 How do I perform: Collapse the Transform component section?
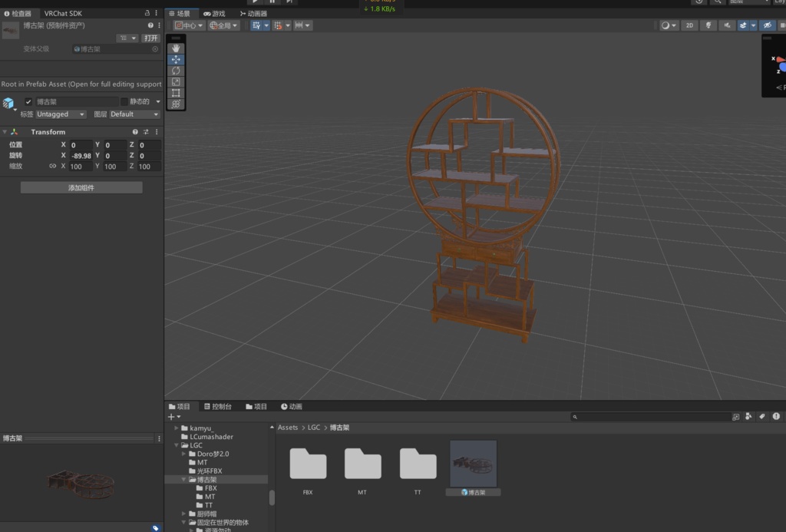[5, 132]
